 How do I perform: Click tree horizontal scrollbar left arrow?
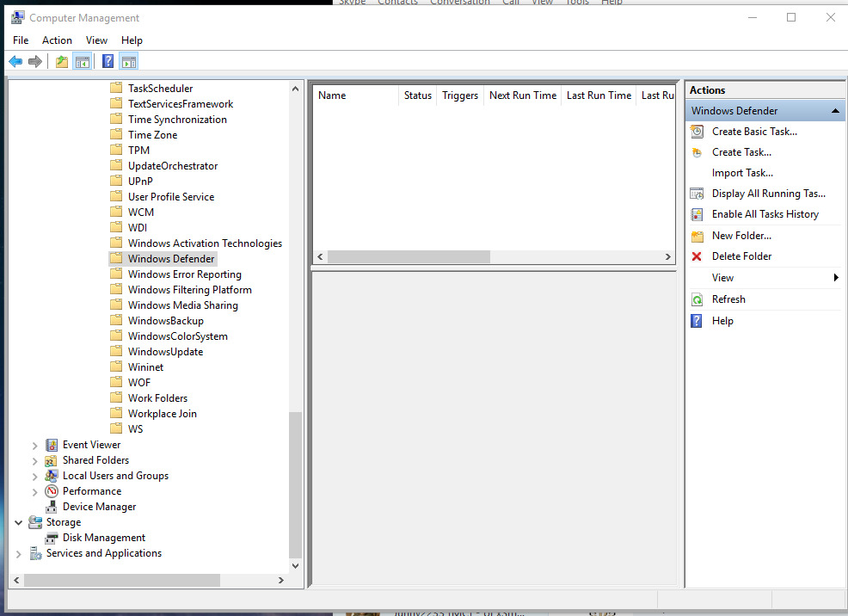[16, 581]
